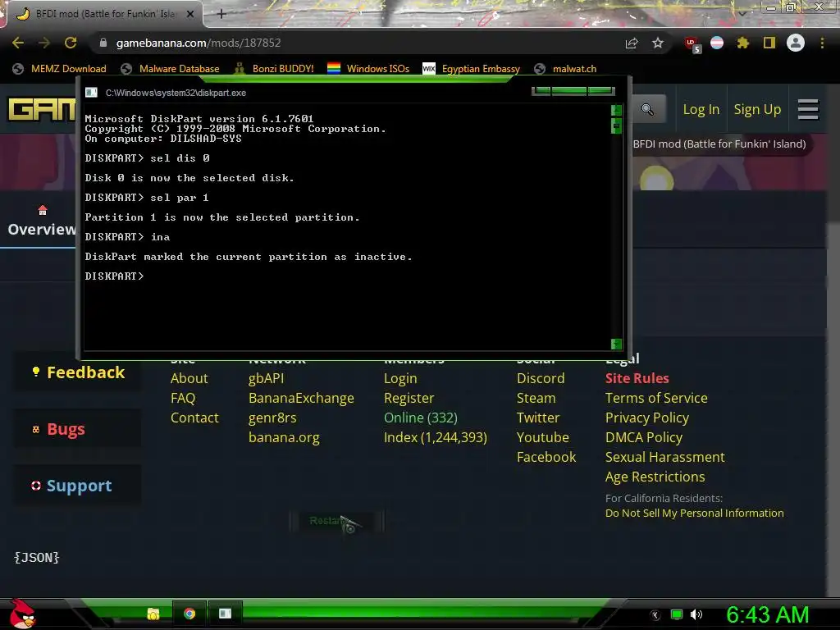
Task: Click the FAQ footer link
Action: pos(183,398)
